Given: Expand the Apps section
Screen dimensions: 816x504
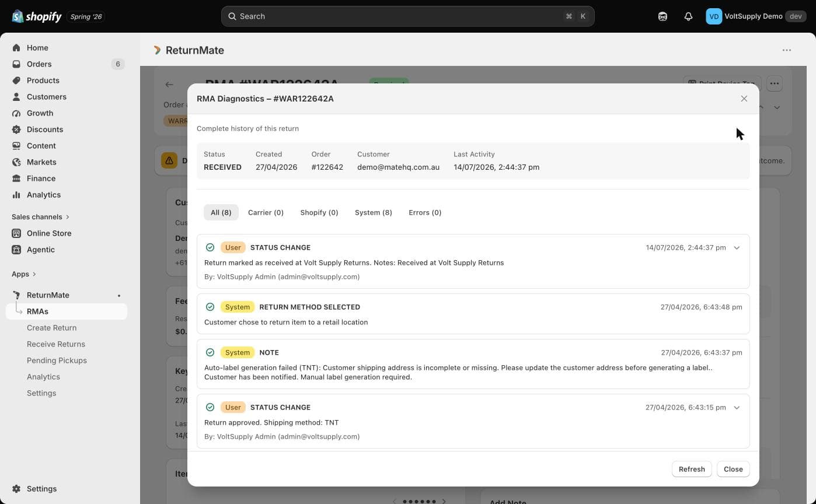Looking at the screenshot, I should click(24, 274).
